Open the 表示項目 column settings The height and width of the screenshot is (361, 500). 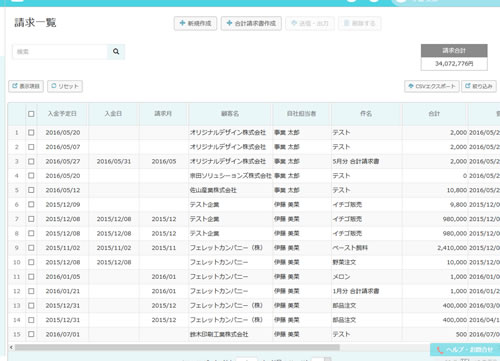tap(26, 86)
